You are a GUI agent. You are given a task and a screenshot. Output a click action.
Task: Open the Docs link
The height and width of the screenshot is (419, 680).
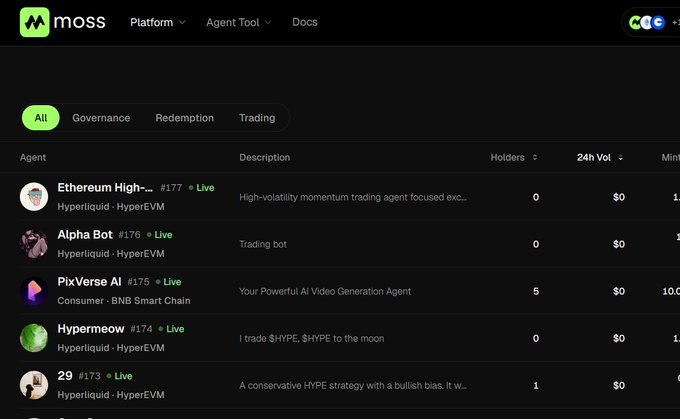[305, 22]
